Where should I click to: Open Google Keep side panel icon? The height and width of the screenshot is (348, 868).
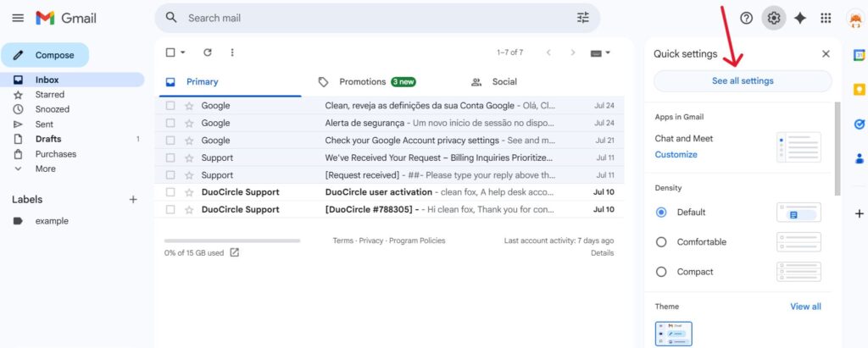point(859,90)
